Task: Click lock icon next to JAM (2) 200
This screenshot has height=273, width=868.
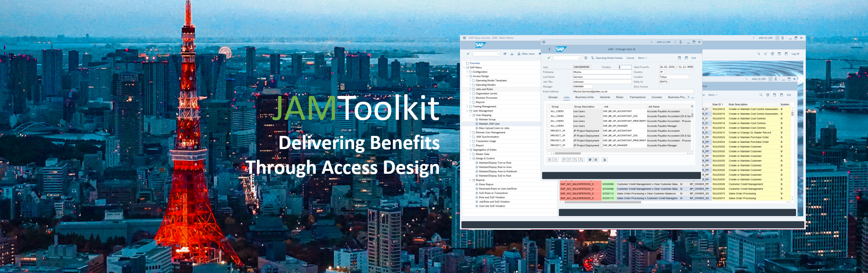Action: point(783,38)
